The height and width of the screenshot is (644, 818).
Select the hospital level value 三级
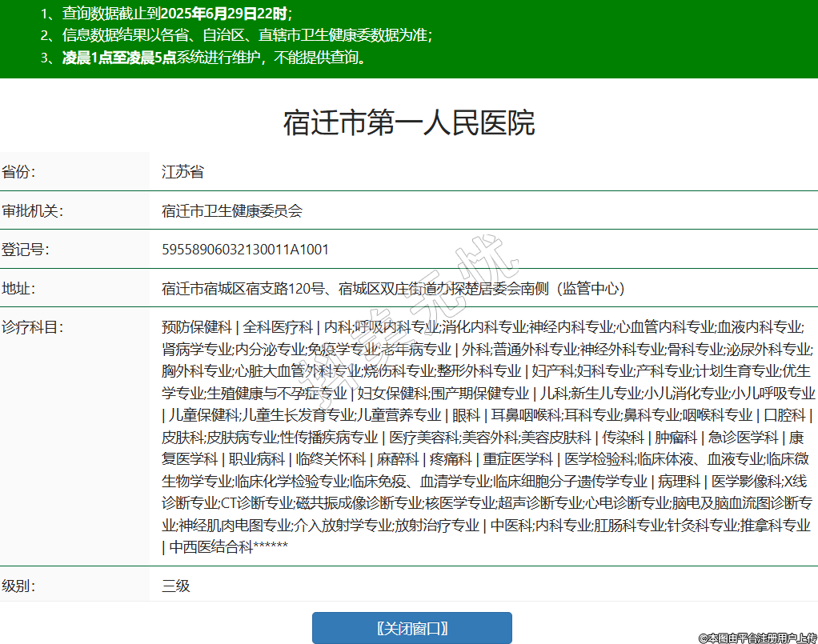(x=176, y=586)
